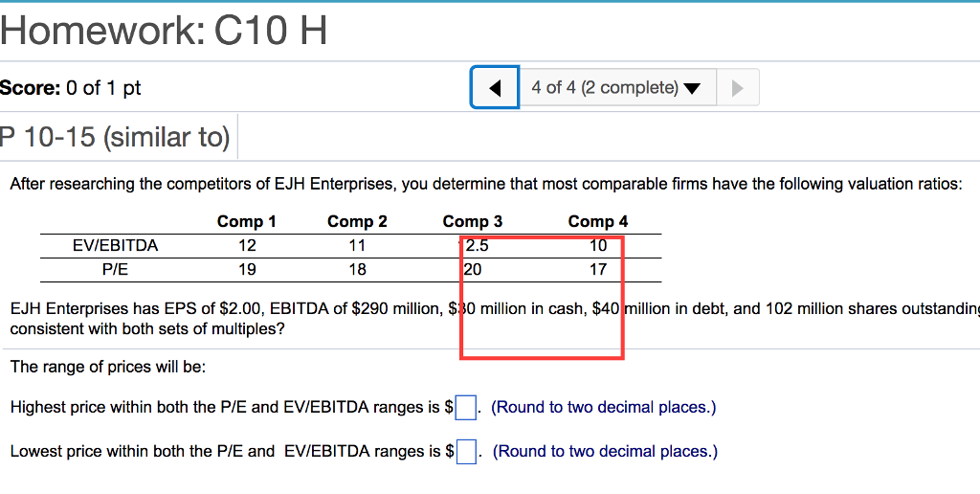Click the rounding hint beside lowest price
This screenshot has height=494, width=980.
tap(605, 451)
